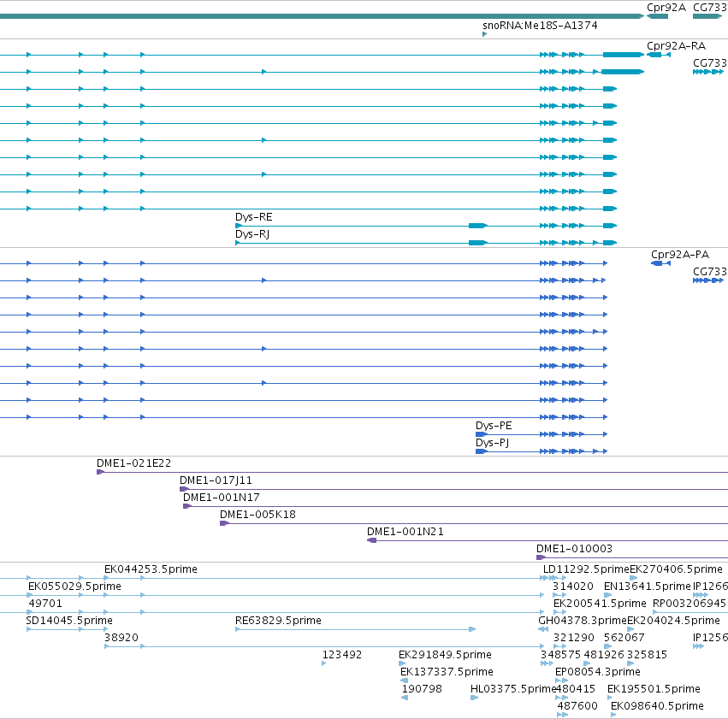Viewport: 728px width, 719px height.
Task: Click the 123492 feature label
Action: (x=342, y=655)
